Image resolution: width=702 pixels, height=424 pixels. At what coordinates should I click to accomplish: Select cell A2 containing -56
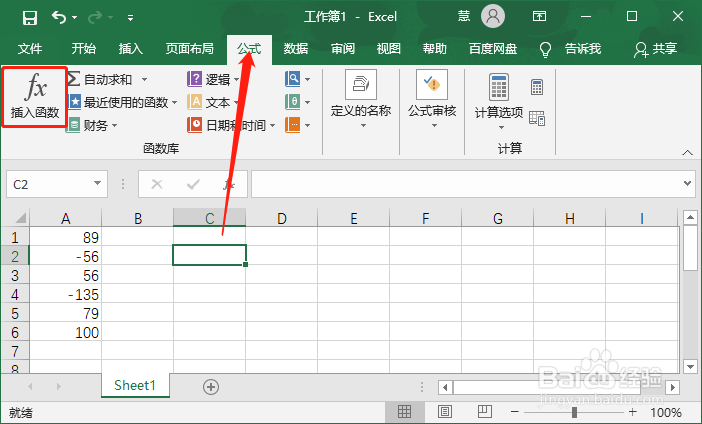(x=66, y=256)
